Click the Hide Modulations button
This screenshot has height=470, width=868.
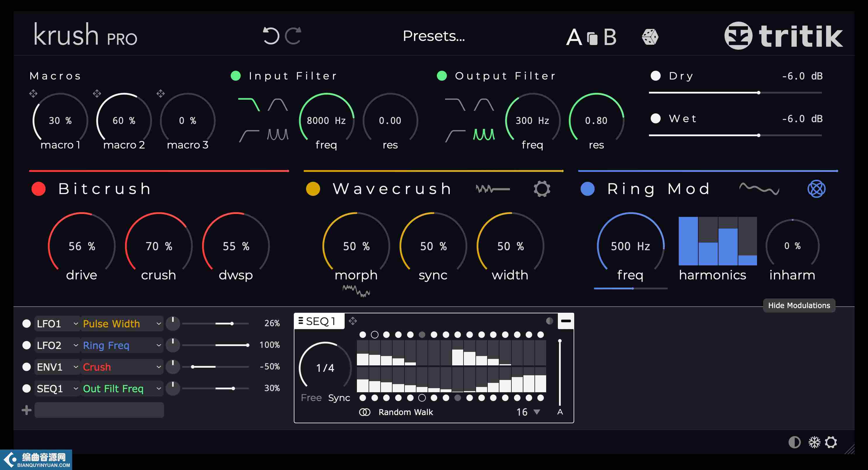coord(799,305)
